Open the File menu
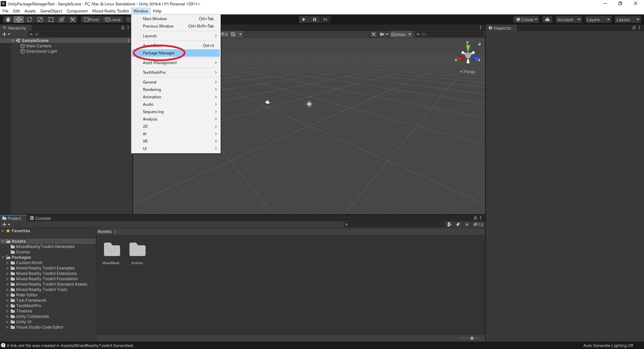Viewport: 644px width, 349px height. [5, 11]
